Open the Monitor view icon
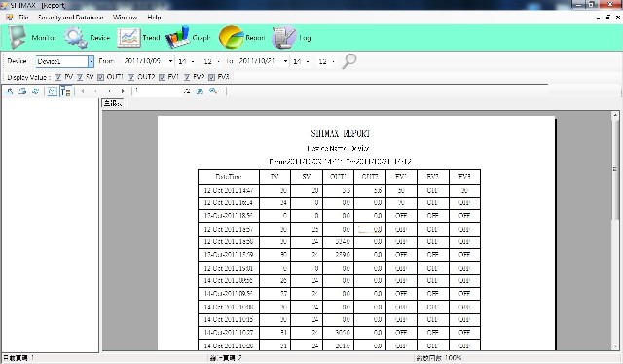 (18, 37)
